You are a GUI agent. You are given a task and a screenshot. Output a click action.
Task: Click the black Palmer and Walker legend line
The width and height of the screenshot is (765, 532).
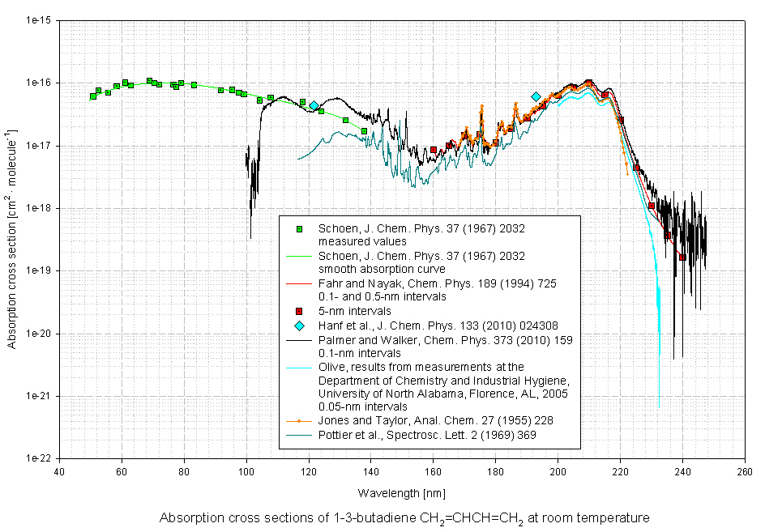[x=299, y=339]
